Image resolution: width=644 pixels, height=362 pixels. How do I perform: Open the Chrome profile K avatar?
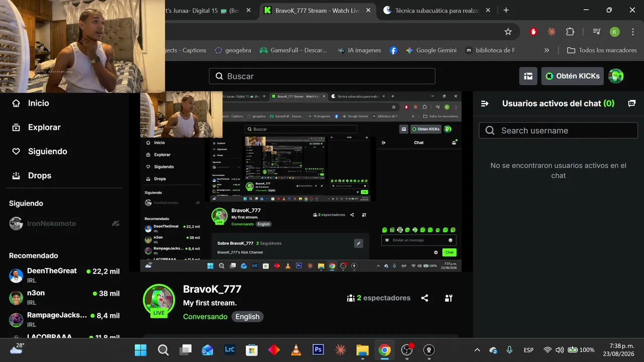pos(615,32)
